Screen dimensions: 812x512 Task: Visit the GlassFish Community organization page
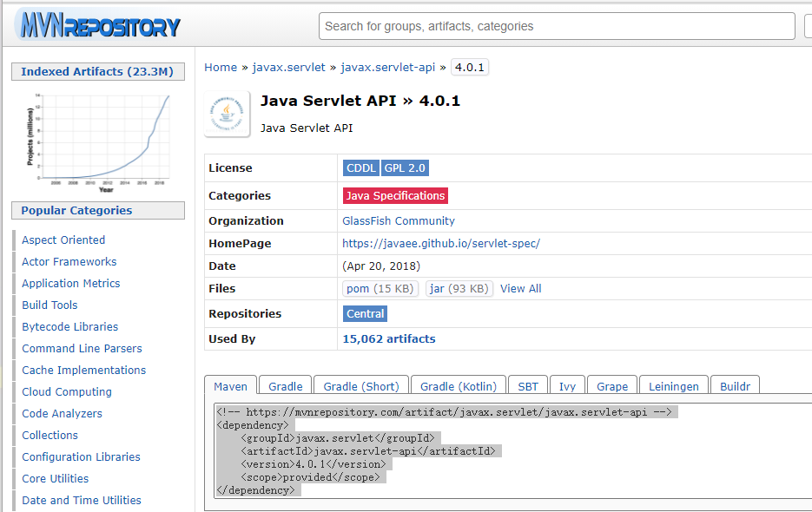(x=398, y=220)
